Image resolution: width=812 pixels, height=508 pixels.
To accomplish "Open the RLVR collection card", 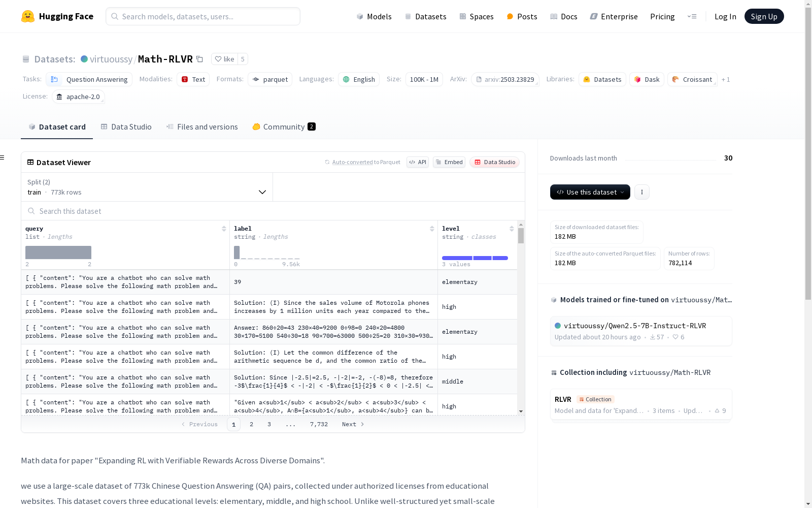I will point(641,405).
